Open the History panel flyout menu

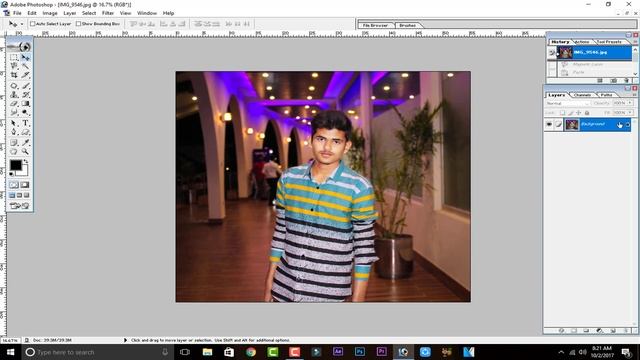[x=635, y=42]
